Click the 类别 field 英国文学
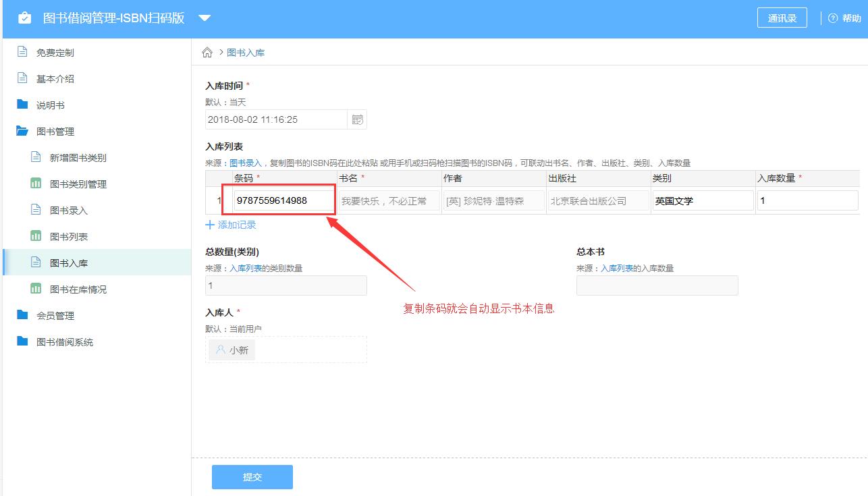 point(703,200)
